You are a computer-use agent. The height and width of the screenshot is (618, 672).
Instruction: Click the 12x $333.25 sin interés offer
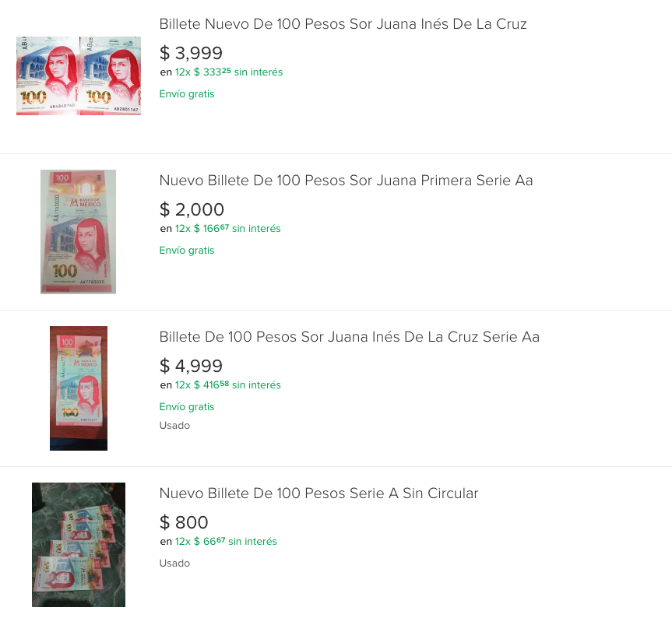pos(228,72)
